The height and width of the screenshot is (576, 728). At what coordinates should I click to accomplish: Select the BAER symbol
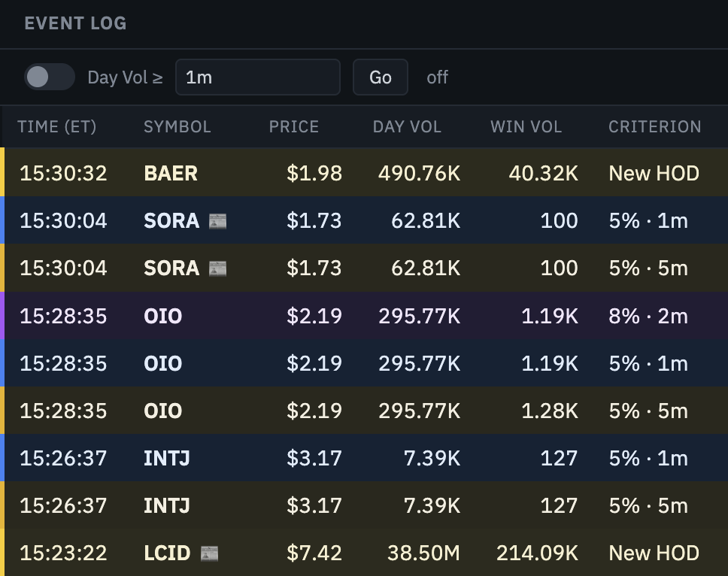(171, 173)
